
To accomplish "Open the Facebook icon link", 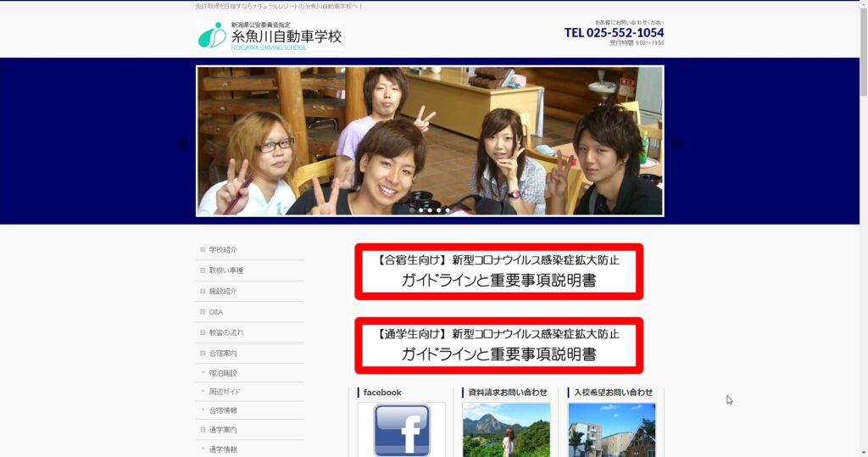I will pyautogui.click(x=401, y=431).
